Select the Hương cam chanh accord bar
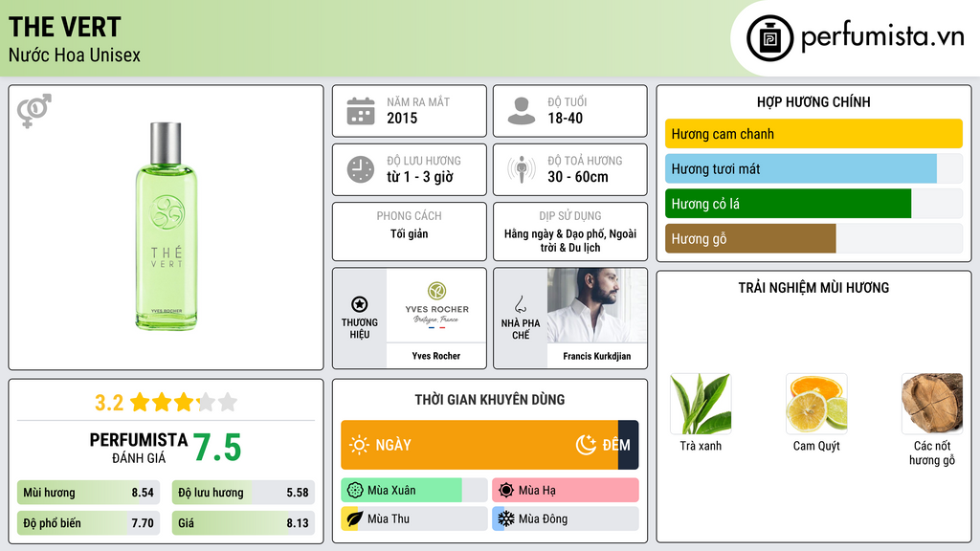 813,134
